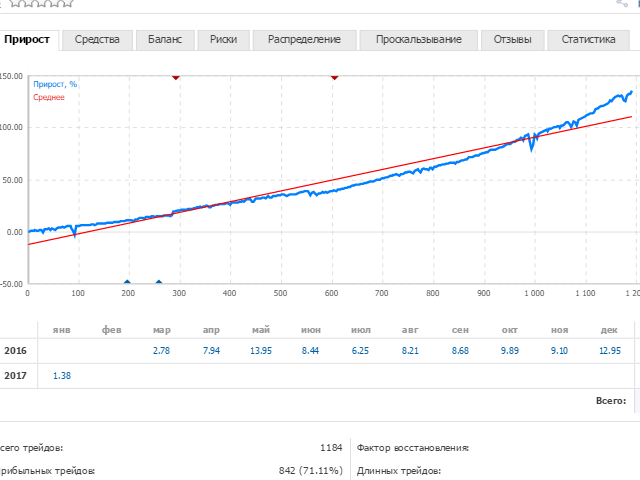Open the Прирост tab
640x480 pixels.
27,40
